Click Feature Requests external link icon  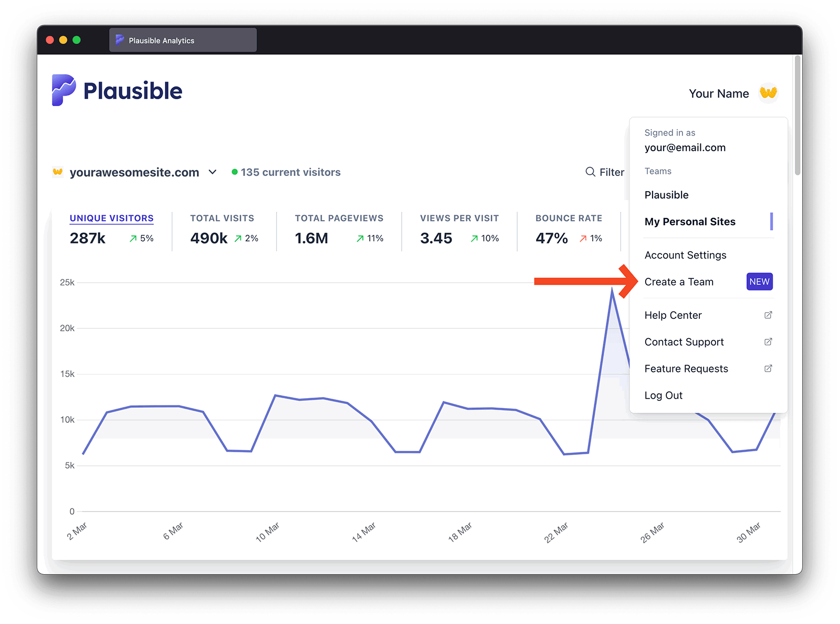click(x=768, y=369)
